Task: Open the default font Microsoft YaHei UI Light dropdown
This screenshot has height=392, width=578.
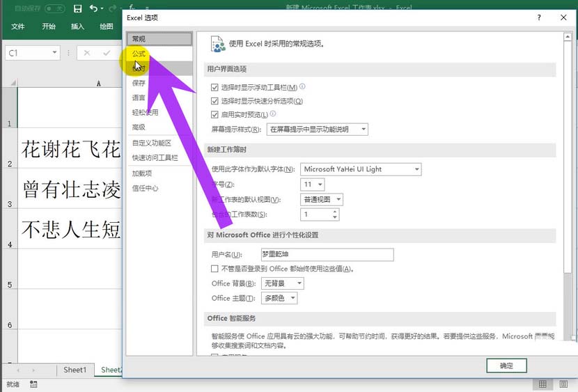Action: 361,169
